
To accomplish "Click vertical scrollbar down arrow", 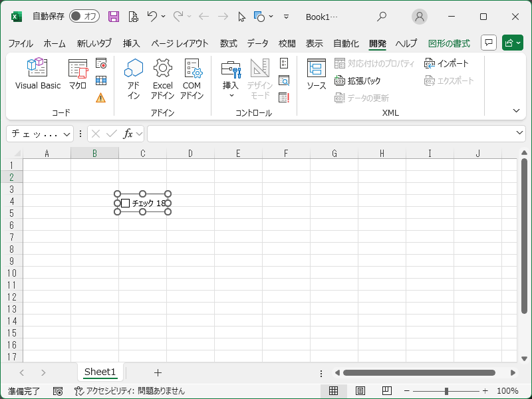I will click(x=524, y=358).
